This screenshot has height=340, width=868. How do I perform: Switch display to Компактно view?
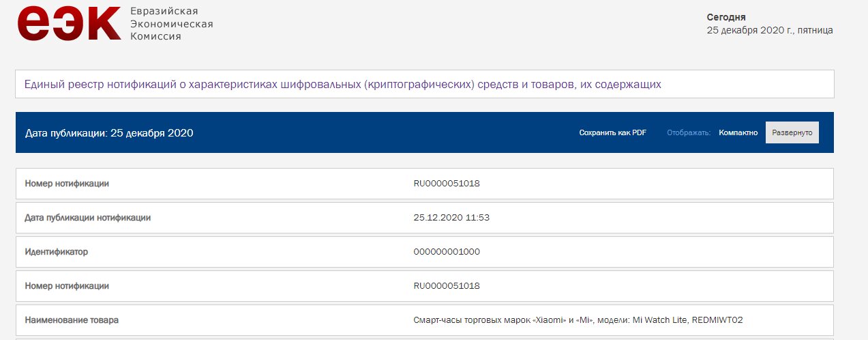pyautogui.click(x=738, y=132)
